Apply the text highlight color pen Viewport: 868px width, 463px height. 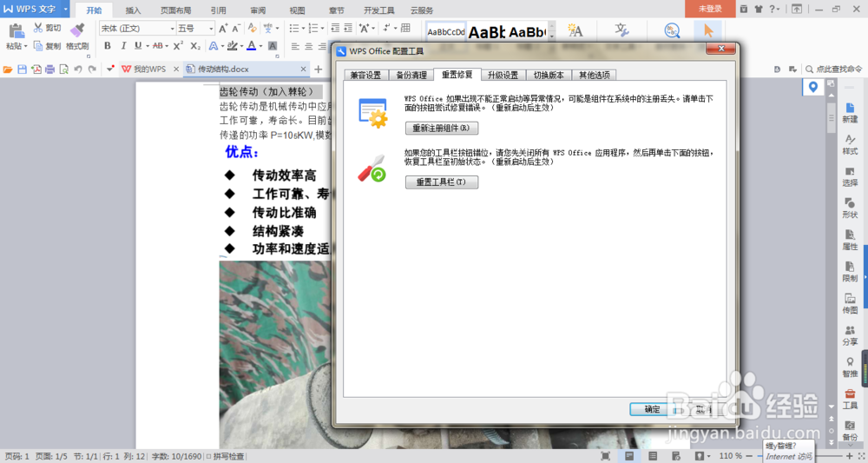pos(233,46)
